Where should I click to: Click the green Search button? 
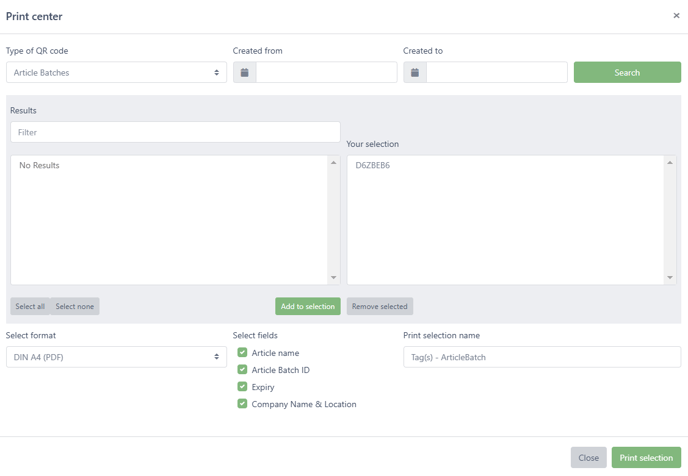click(627, 72)
